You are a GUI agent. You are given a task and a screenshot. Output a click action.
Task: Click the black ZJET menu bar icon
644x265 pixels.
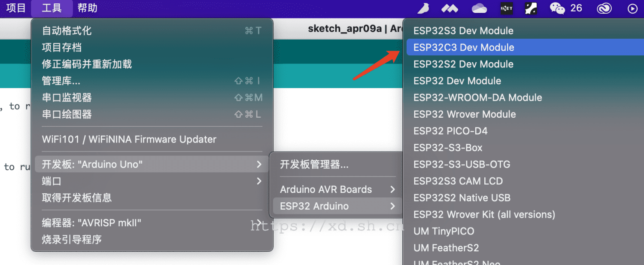point(507,8)
